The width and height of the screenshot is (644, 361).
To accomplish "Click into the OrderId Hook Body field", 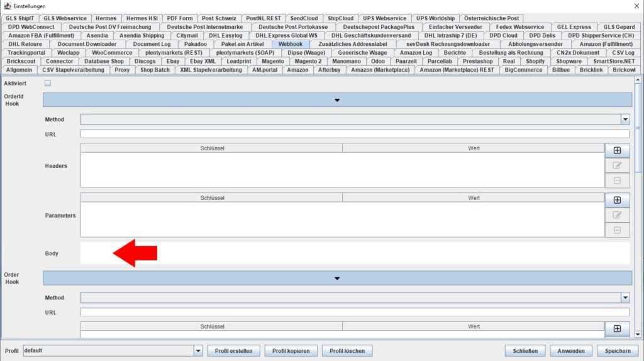I will click(x=355, y=253).
